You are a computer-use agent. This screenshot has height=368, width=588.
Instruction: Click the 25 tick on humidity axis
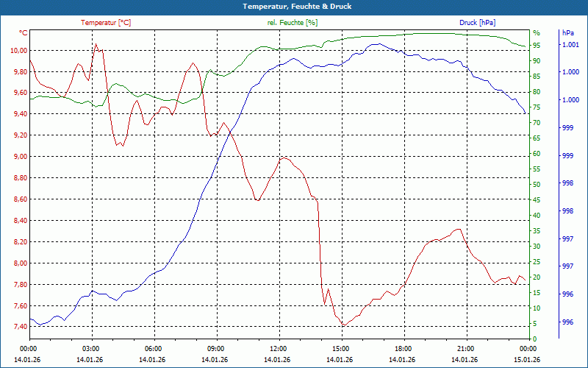[537, 262]
